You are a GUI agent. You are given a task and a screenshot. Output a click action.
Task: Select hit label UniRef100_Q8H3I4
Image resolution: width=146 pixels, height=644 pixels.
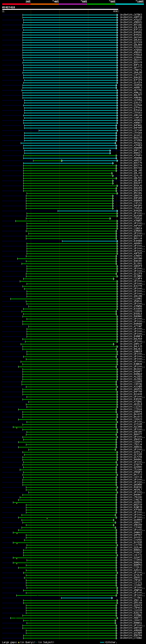click(131, 196)
